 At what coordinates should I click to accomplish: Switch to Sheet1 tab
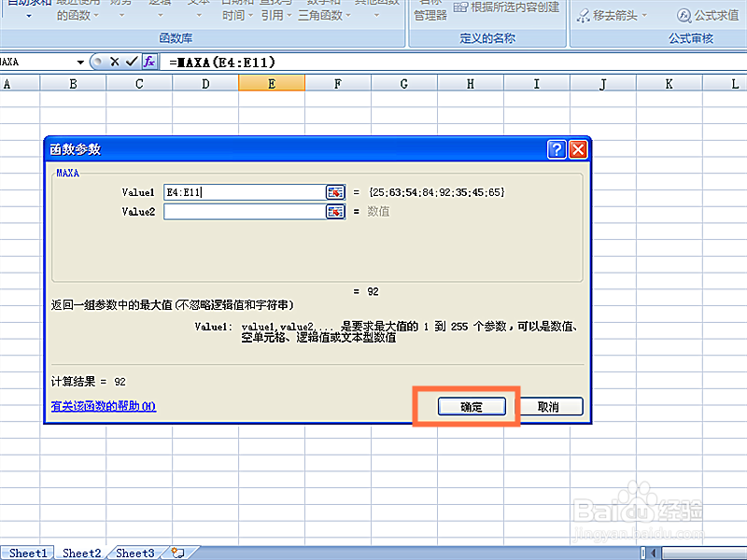28,553
